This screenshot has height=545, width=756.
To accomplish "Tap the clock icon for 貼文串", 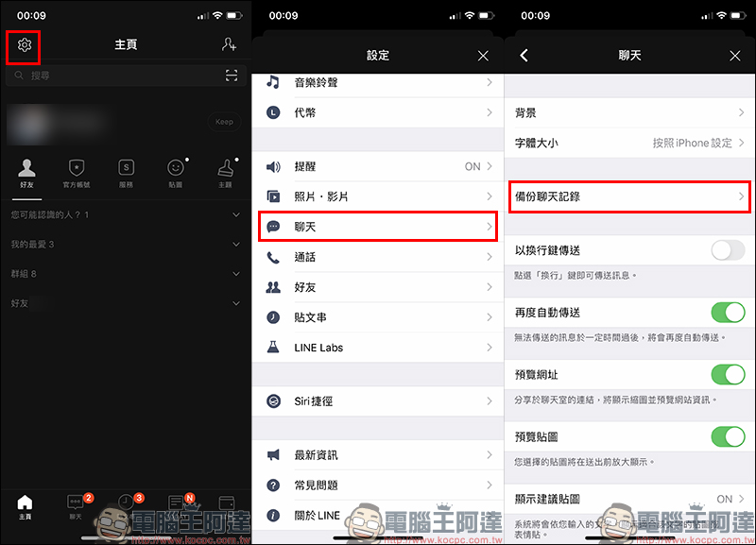I will coord(273,317).
